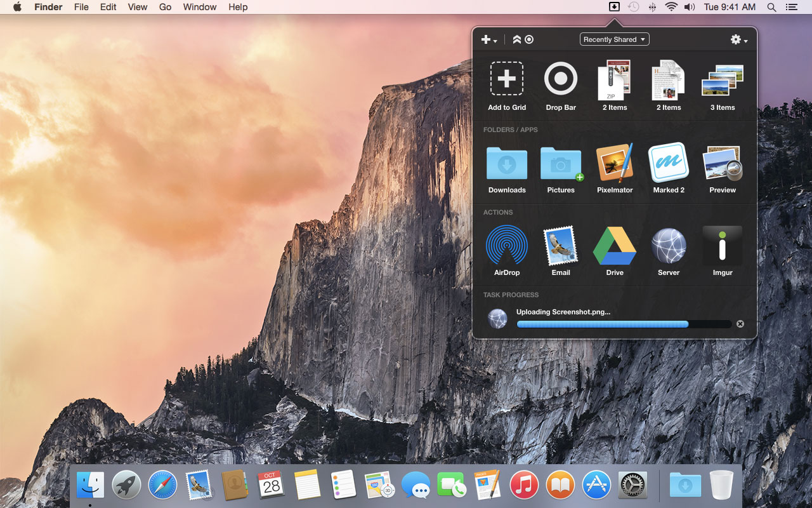Click the "Uploading Screenshot.png..." status text
The width and height of the screenshot is (812, 508).
(x=563, y=312)
